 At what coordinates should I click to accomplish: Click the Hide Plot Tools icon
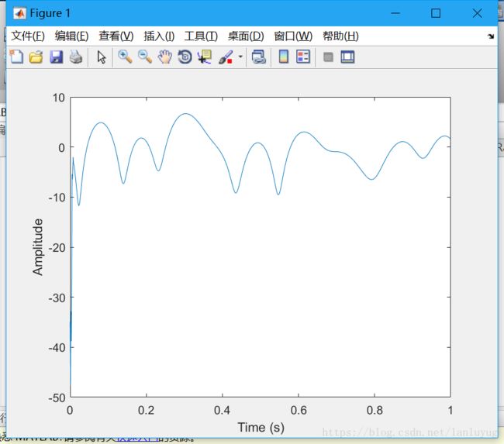click(x=328, y=57)
